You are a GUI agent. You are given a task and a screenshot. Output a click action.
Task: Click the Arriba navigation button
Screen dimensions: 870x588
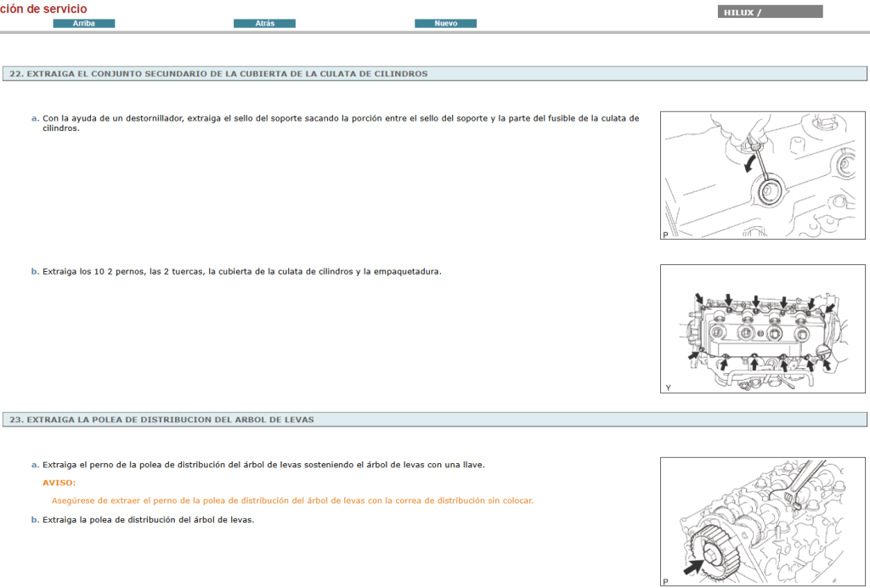85,23
